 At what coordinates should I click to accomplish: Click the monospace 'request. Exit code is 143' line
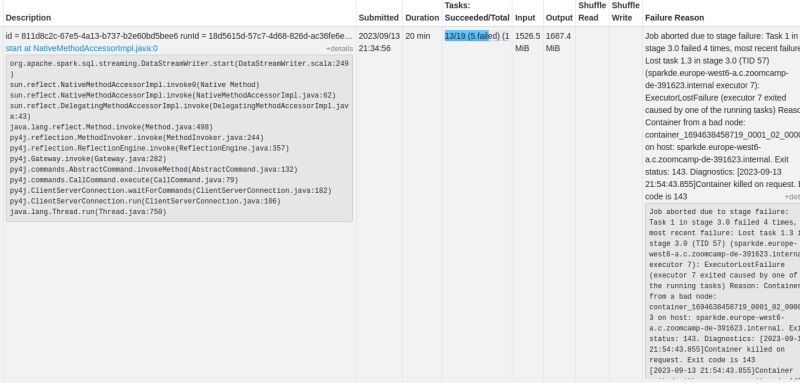tap(702, 360)
